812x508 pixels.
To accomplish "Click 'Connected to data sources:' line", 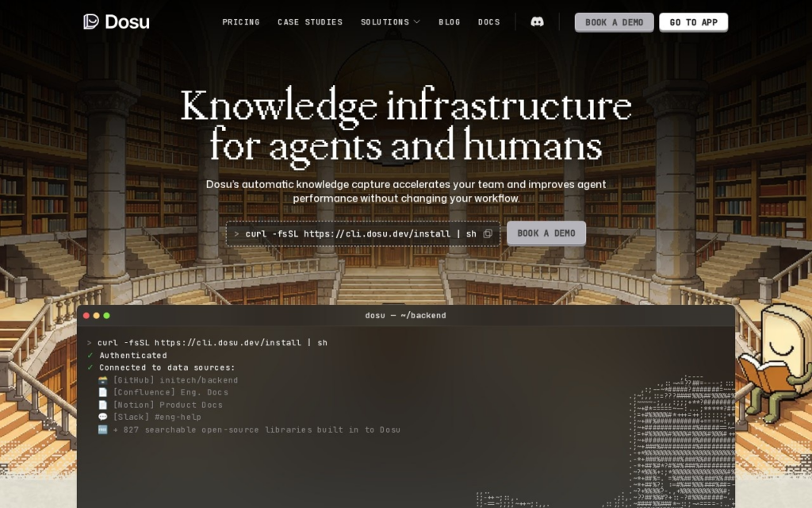I will (167, 368).
